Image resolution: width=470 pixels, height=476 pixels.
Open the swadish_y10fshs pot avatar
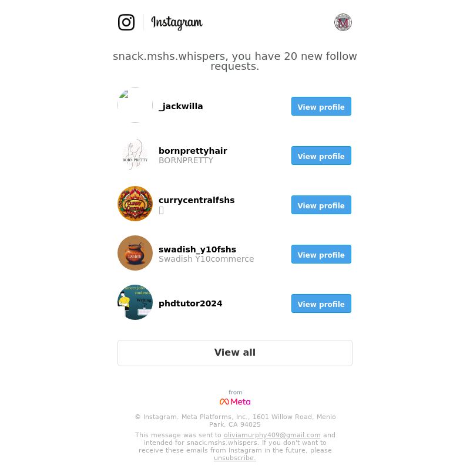[x=135, y=253]
